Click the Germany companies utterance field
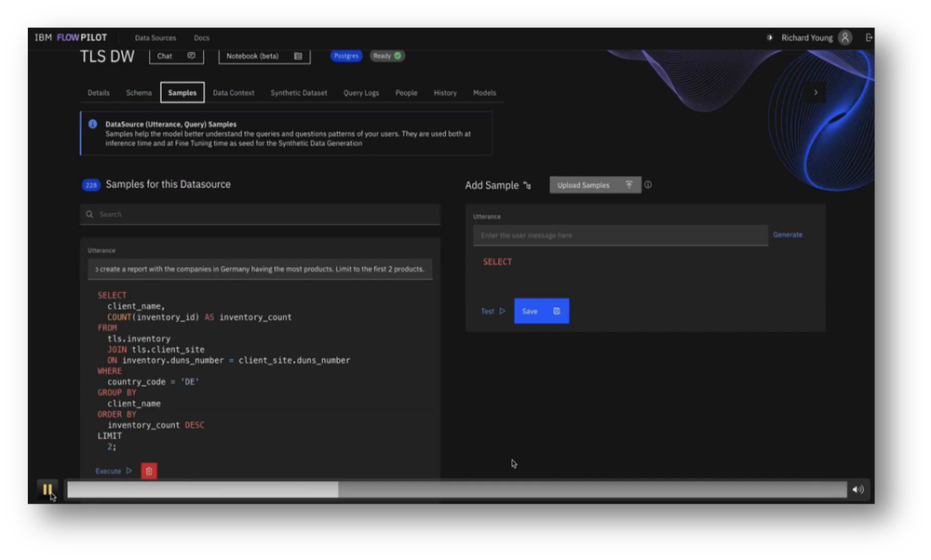The image size is (931, 560). click(260, 270)
